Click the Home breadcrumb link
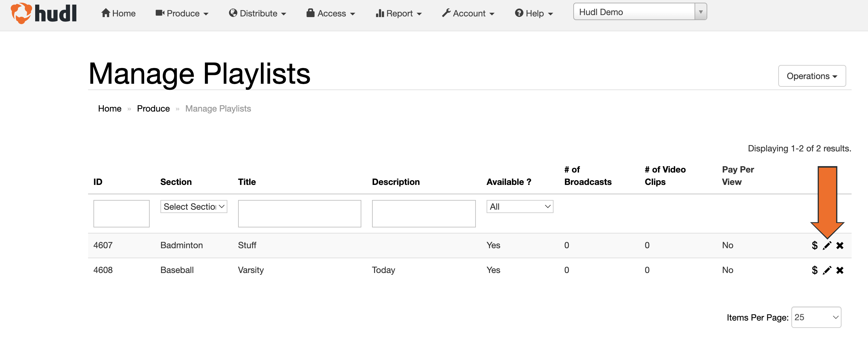 pos(110,109)
